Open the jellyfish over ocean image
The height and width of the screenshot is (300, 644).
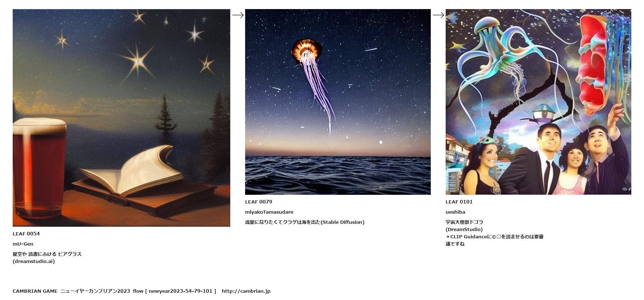[338, 102]
